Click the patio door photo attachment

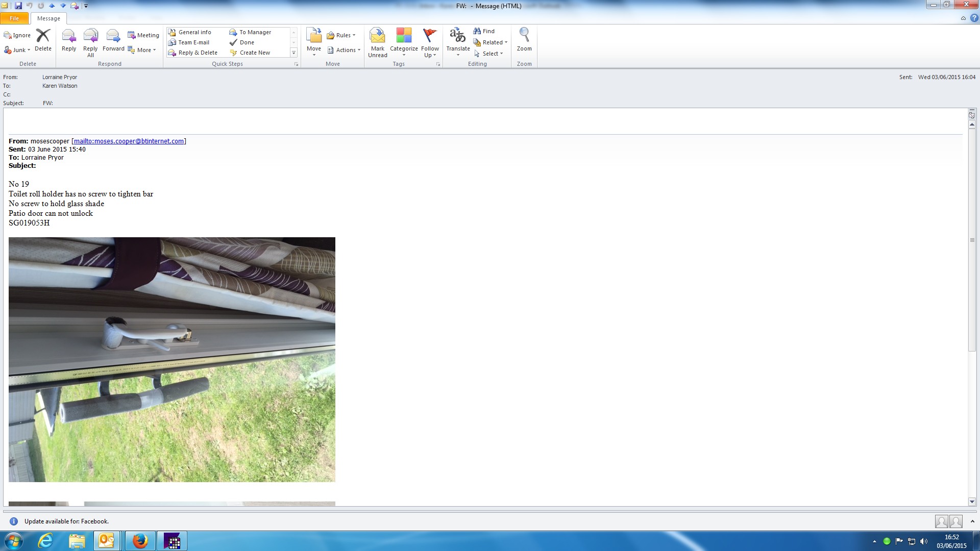(x=172, y=359)
